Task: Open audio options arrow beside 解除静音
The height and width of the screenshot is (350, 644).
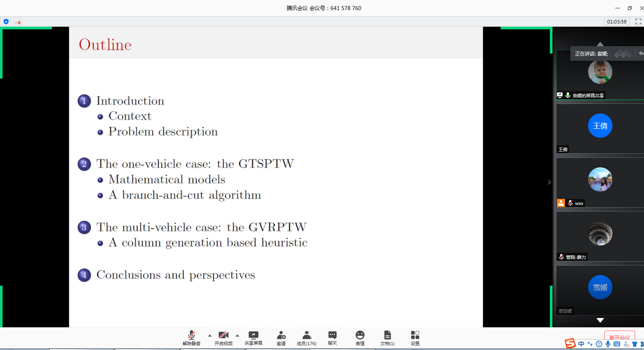Action: (209, 335)
